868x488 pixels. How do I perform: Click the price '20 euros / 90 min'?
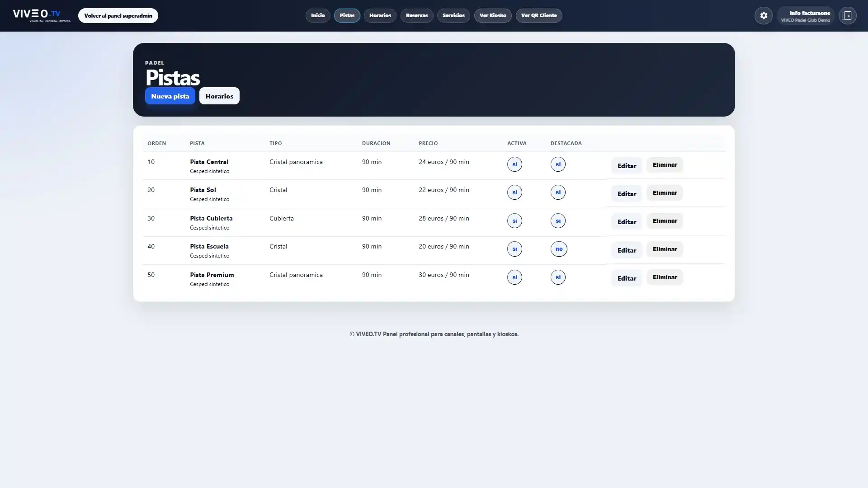(444, 246)
